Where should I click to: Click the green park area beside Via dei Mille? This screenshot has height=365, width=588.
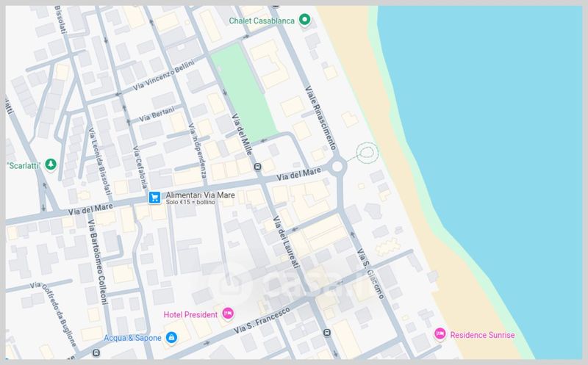(x=246, y=88)
